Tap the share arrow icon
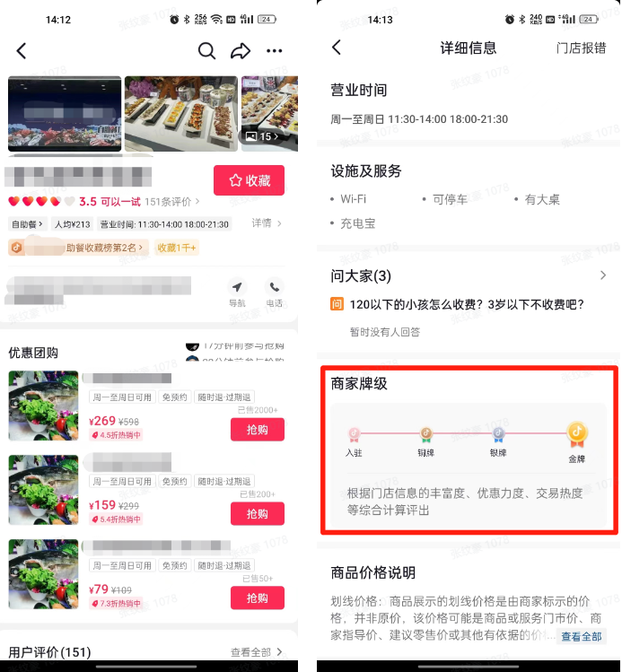 (241, 51)
